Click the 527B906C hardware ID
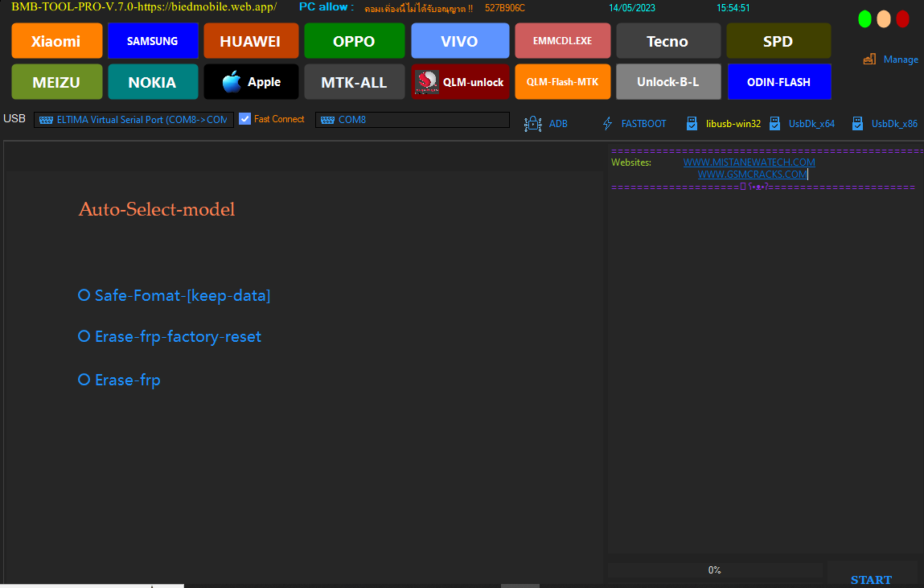This screenshot has width=924, height=588. (x=504, y=8)
